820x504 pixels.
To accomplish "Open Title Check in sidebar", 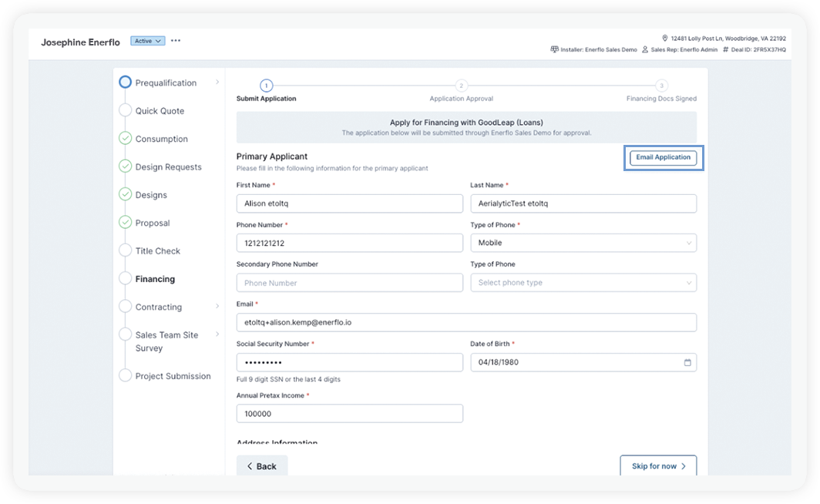I will tap(157, 251).
